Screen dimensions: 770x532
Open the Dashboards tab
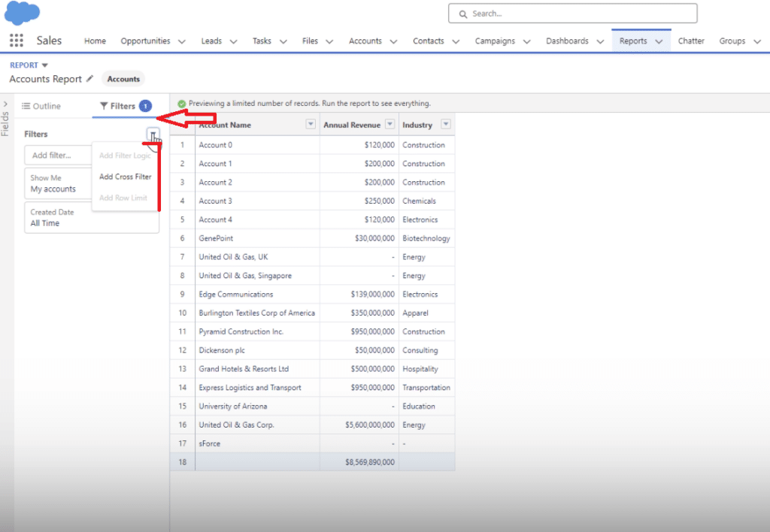pyautogui.click(x=567, y=41)
